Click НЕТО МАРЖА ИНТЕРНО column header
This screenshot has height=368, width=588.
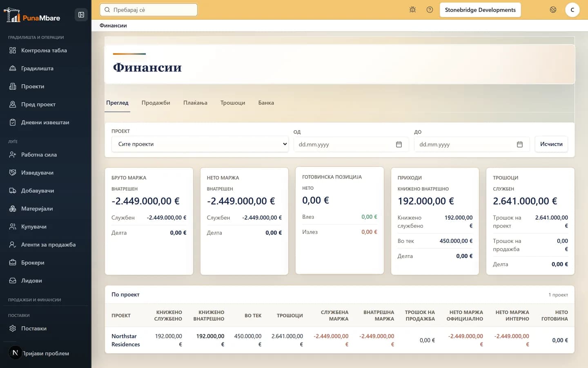(x=512, y=316)
